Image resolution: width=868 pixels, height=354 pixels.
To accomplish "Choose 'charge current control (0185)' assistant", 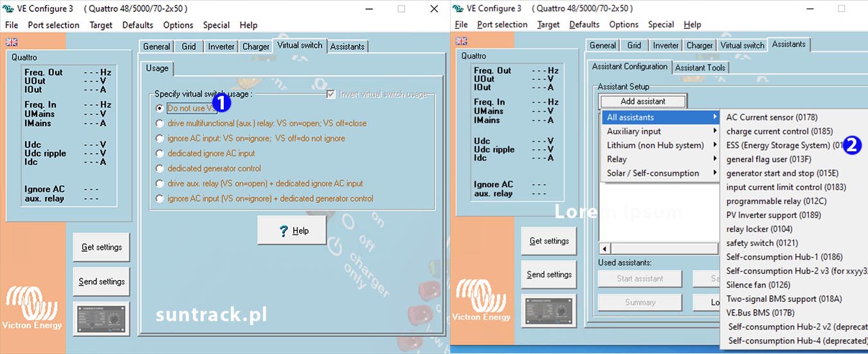I will coord(795,131).
